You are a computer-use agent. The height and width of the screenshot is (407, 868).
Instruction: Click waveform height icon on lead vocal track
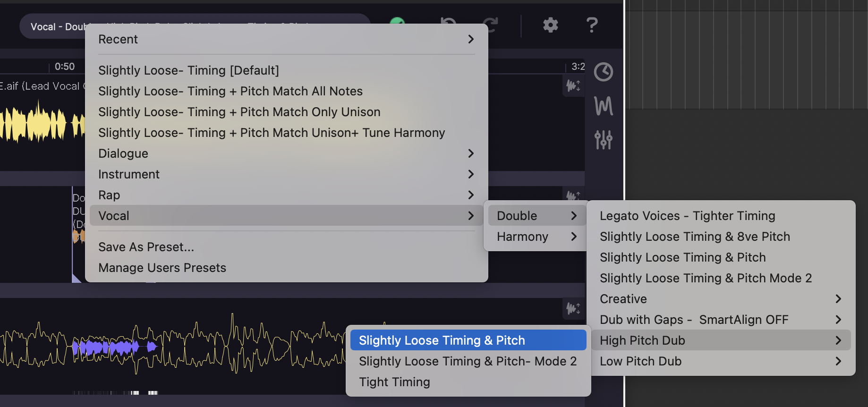573,86
